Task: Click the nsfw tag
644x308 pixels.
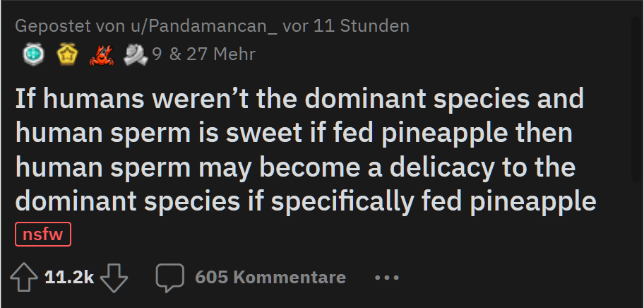Action: pos(43,235)
